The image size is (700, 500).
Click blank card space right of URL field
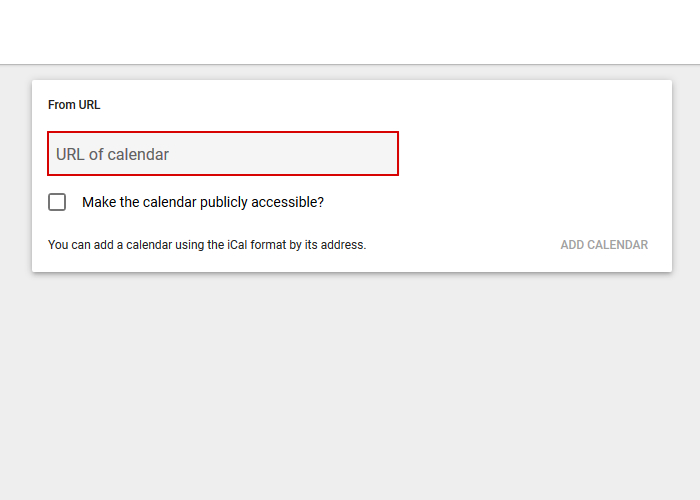click(x=530, y=154)
